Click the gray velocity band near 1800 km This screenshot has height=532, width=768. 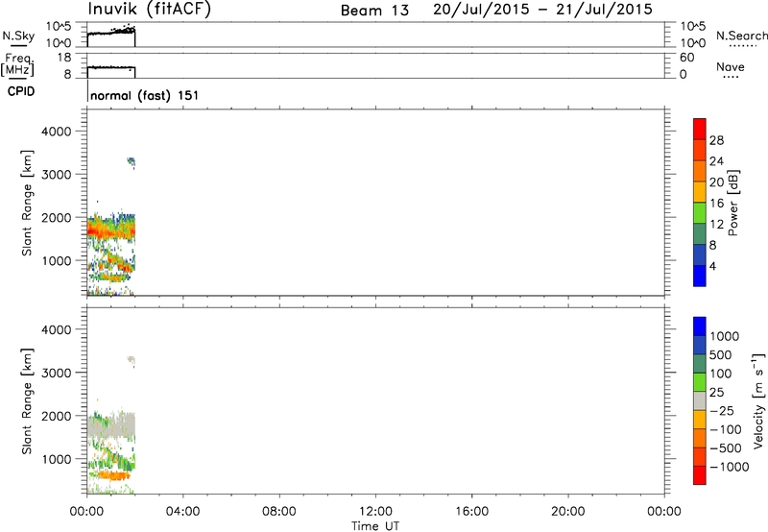pyautogui.click(x=111, y=425)
